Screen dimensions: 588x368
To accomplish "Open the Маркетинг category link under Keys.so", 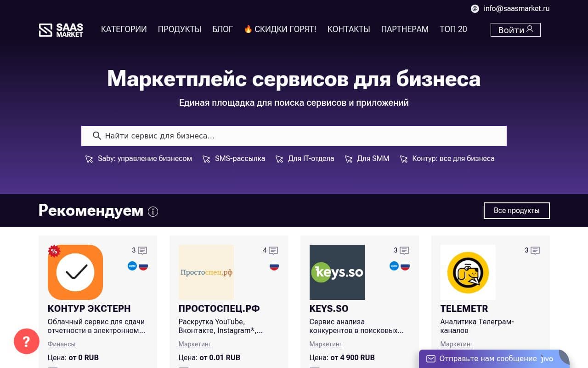I will [325, 344].
